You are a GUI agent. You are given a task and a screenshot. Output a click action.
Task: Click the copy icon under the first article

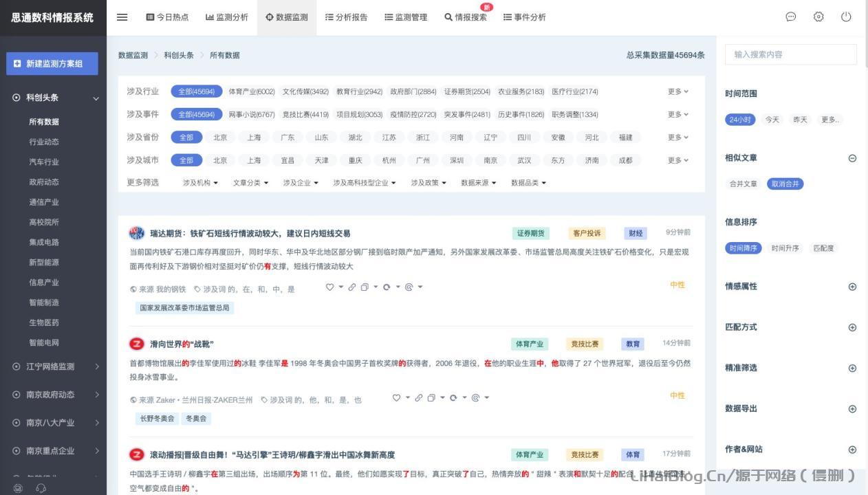coord(365,287)
